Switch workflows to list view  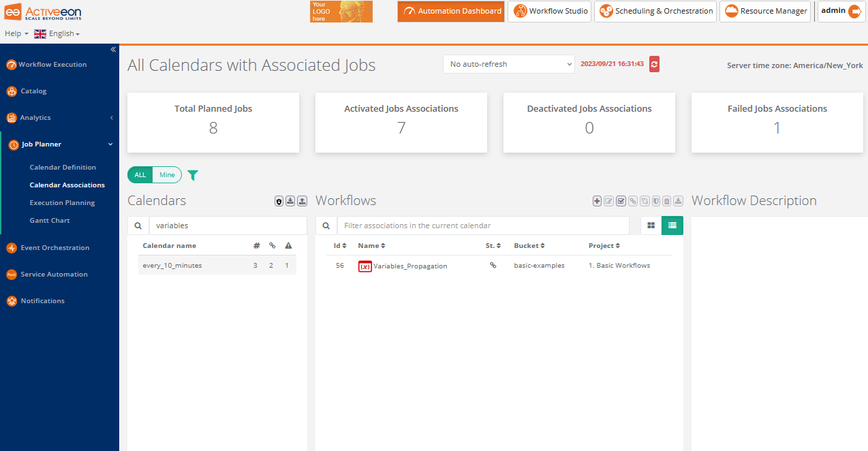point(672,226)
